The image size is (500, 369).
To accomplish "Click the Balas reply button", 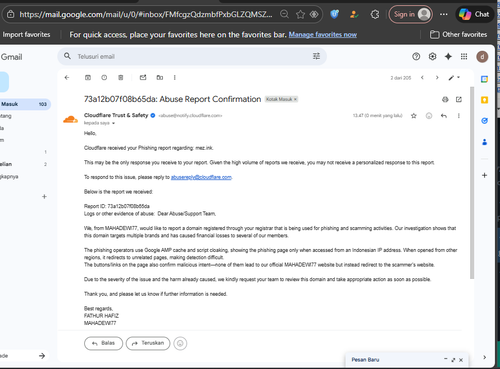I will [104, 343].
